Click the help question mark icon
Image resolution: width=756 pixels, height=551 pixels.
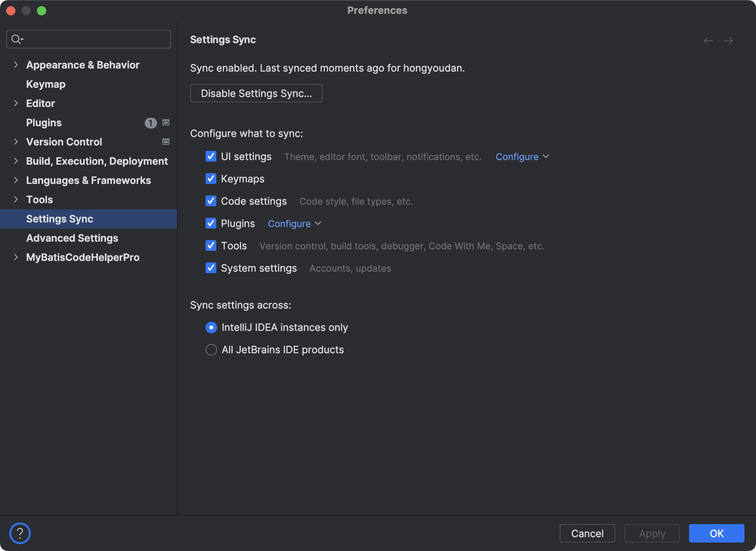(x=20, y=533)
